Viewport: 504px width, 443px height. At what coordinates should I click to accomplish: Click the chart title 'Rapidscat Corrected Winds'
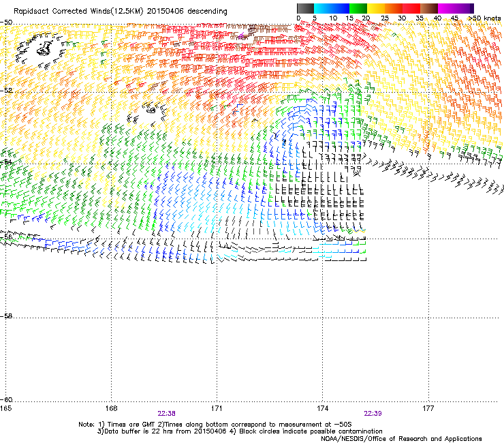click(62, 12)
